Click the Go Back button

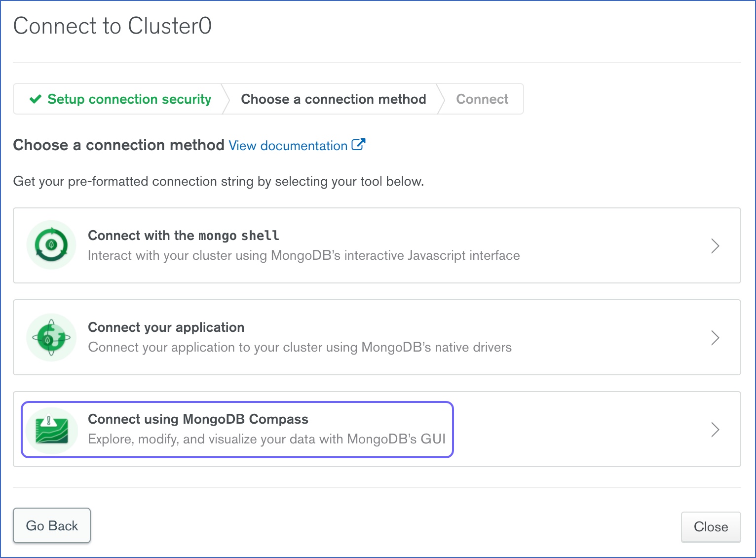[52, 525]
